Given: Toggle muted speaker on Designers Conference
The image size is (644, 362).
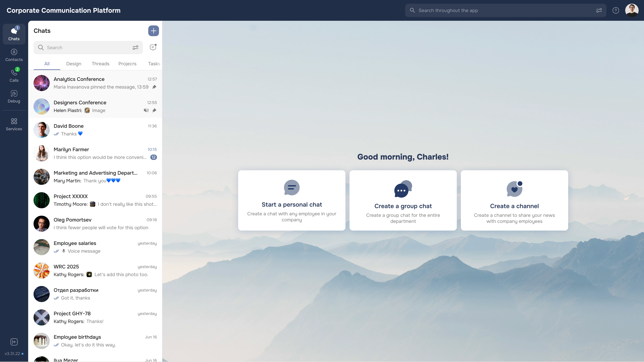Looking at the screenshot, I should [x=146, y=110].
